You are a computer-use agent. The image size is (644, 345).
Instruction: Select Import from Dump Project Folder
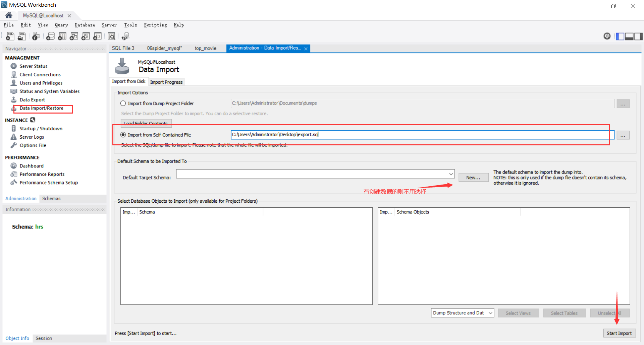(x=123, y=103)
